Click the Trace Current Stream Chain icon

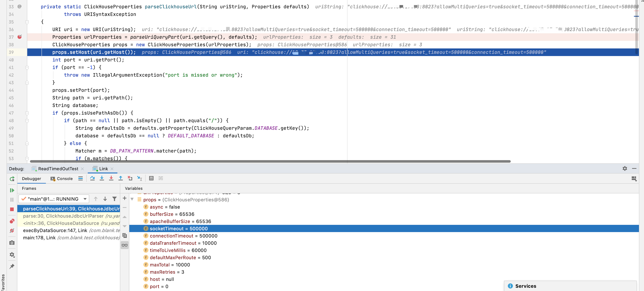[x=161, y=178]
